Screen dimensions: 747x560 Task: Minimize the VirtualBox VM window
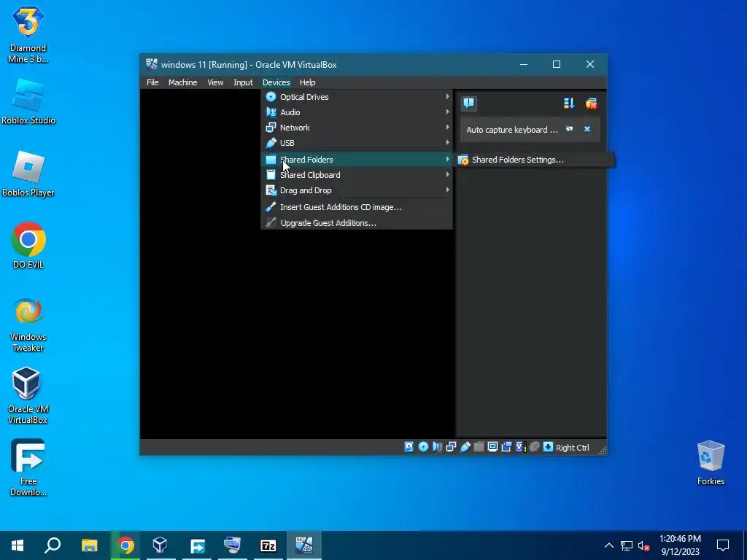click(524, 64)
